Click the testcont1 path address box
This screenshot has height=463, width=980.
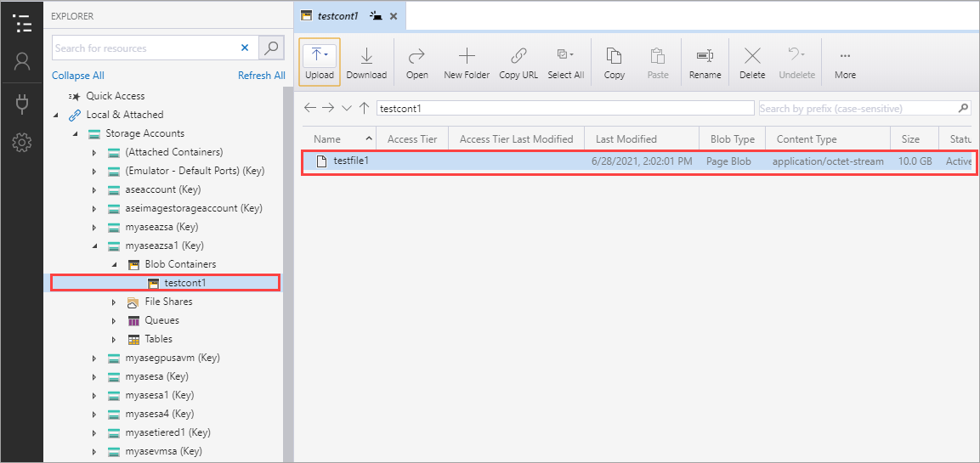565,108
